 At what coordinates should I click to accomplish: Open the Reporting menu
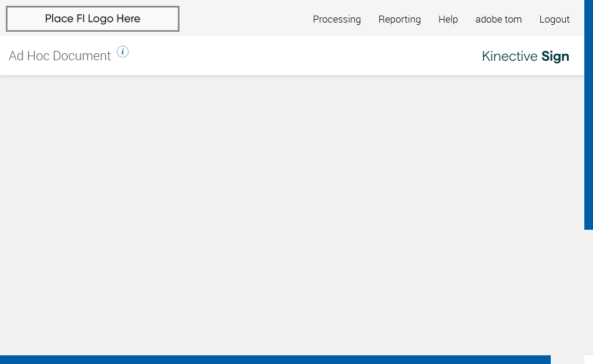(x=400, y=19)
